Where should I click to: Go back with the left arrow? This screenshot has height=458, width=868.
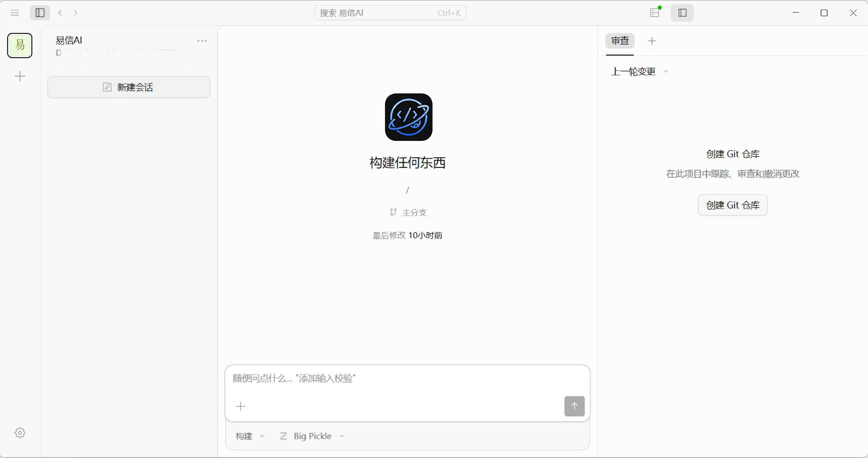(x=60, y=13)
